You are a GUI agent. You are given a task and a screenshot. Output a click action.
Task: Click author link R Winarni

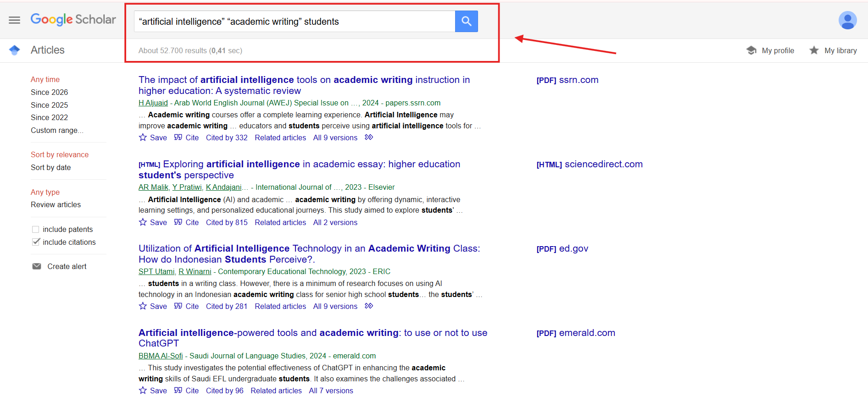click(x=195, y=271)
